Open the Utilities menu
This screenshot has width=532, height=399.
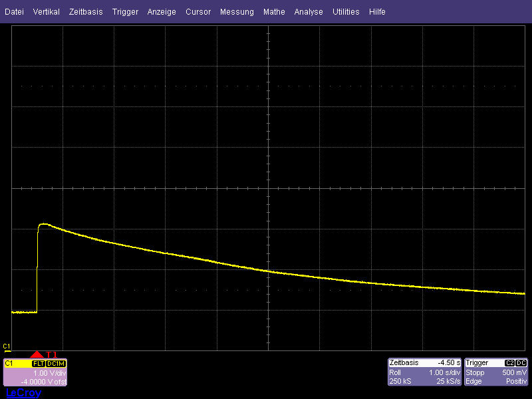[346, 12]
